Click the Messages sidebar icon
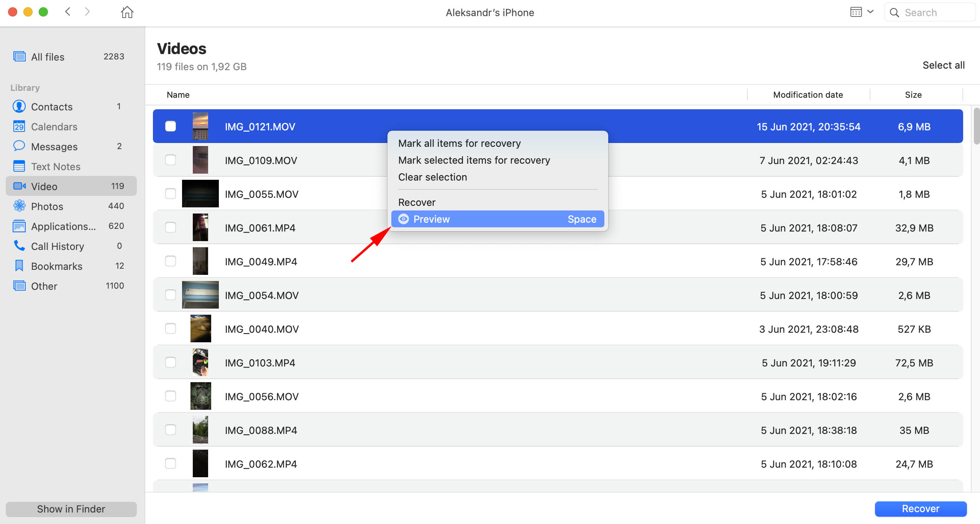Viewport: 980px width, 524px height. tap(20, 146)
